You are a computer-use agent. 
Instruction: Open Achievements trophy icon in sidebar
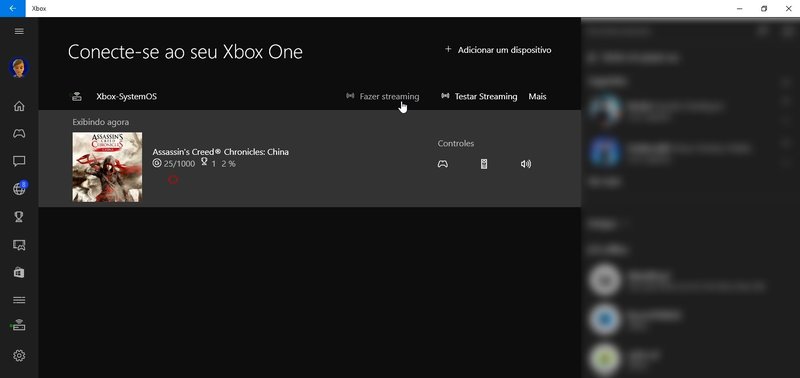(19, 217)
